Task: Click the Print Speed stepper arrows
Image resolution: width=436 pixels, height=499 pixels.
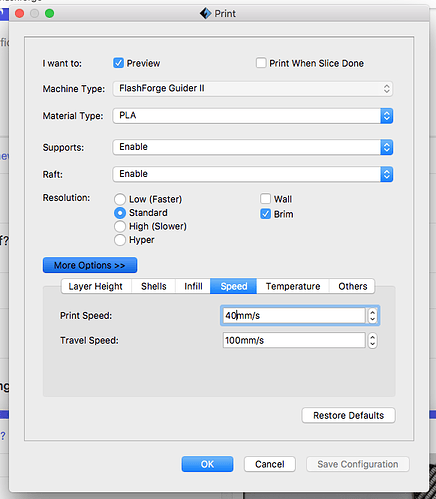Action: coord(372,315)
